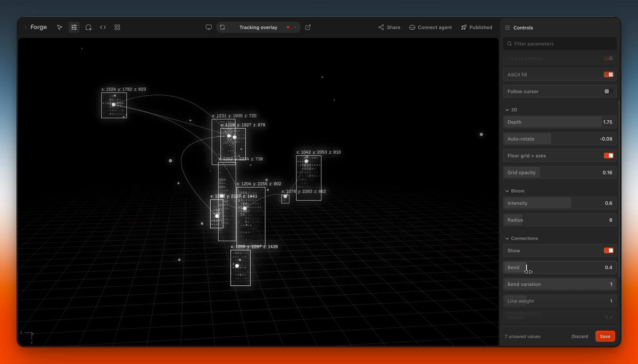Open the AI comment bubble tool
Screen dimensions: 638x364
[x=88, y=27]
